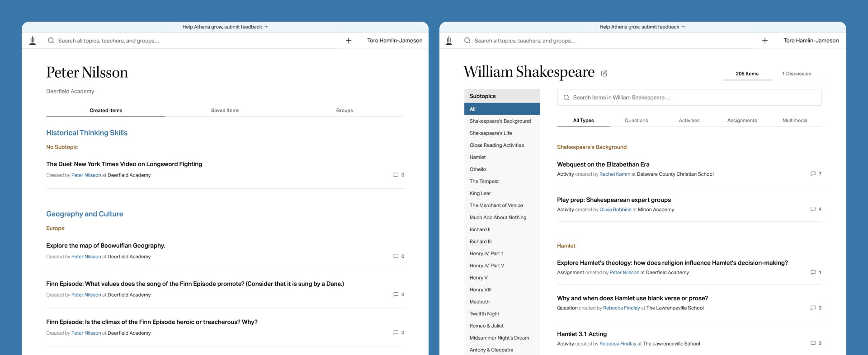Click comment icon for Webquest on Elizabethan Era
This screenshot has height=355, width=868.
(x=813, y=173)
